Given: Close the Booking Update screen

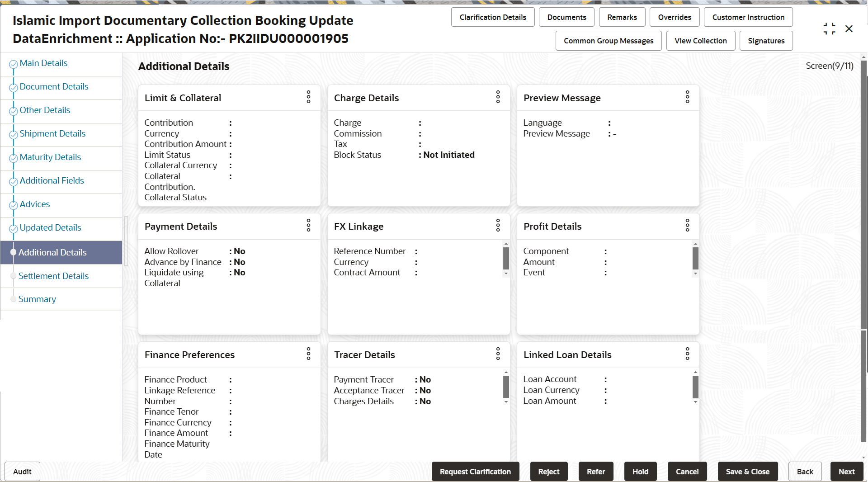Looking at the screenshot, I should tap(849, 29).
